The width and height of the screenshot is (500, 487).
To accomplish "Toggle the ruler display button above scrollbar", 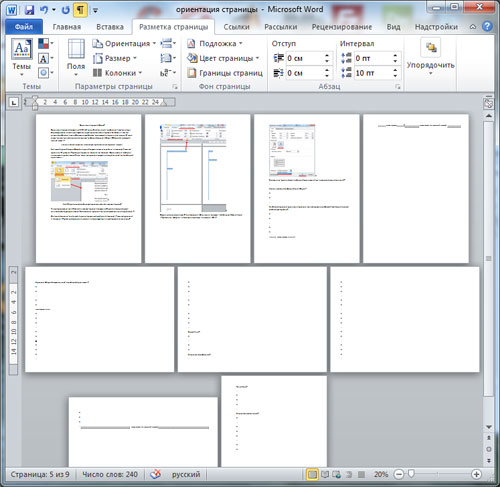I will [x=489, y=104].
